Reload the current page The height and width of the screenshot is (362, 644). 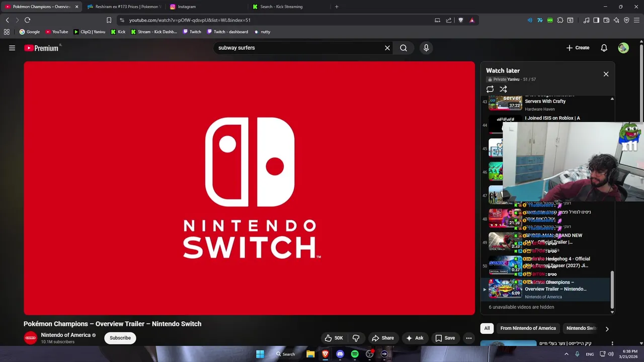pos(27,20)
